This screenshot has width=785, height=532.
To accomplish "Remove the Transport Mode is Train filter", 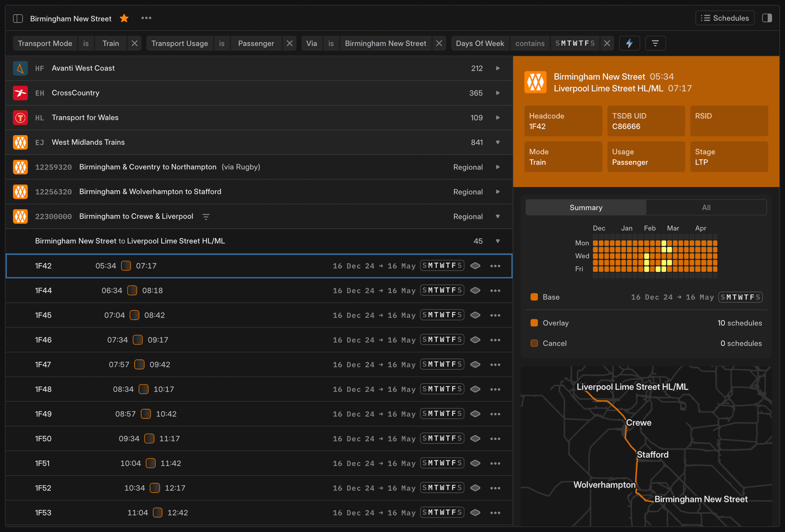I will pyautogui.click(x=134, y=43).
